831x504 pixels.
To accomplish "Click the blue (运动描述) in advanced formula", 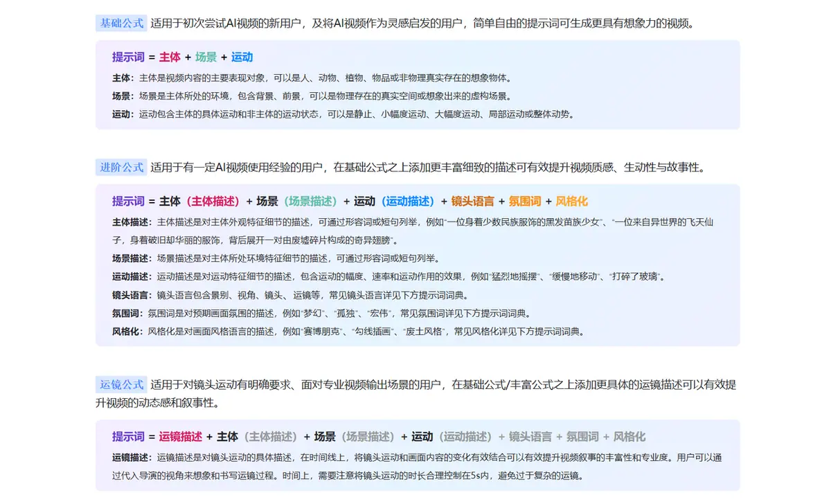I will point(408,201).
